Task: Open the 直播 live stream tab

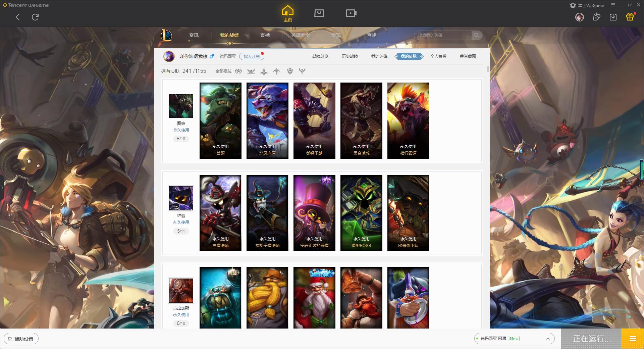Action: coord(265,35)
